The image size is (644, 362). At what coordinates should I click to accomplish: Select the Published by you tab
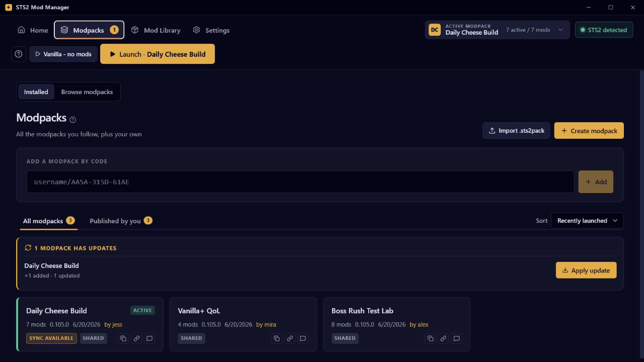coord(121,221)
